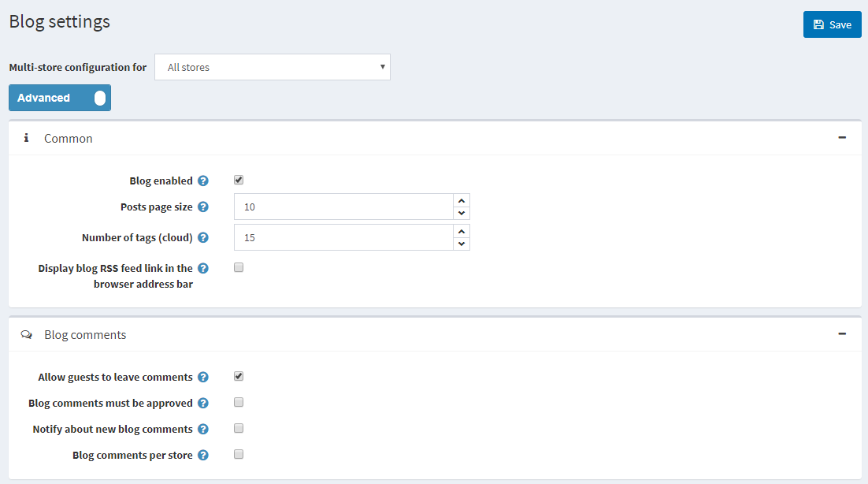868x484 pixels.
Task: Click help icon beside Posts page size
Action: point(203,207)
